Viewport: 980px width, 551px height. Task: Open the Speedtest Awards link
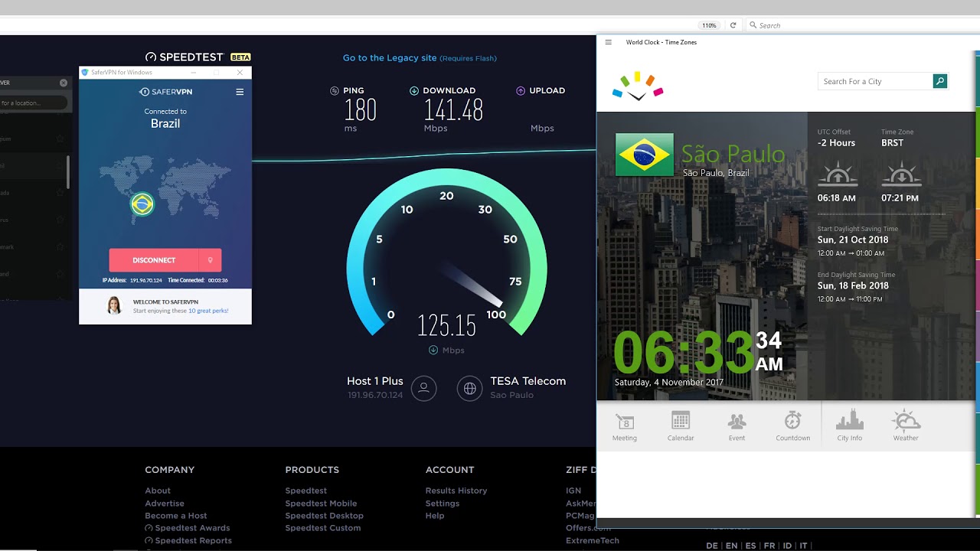pyautogui.click(x=188, y=528)
